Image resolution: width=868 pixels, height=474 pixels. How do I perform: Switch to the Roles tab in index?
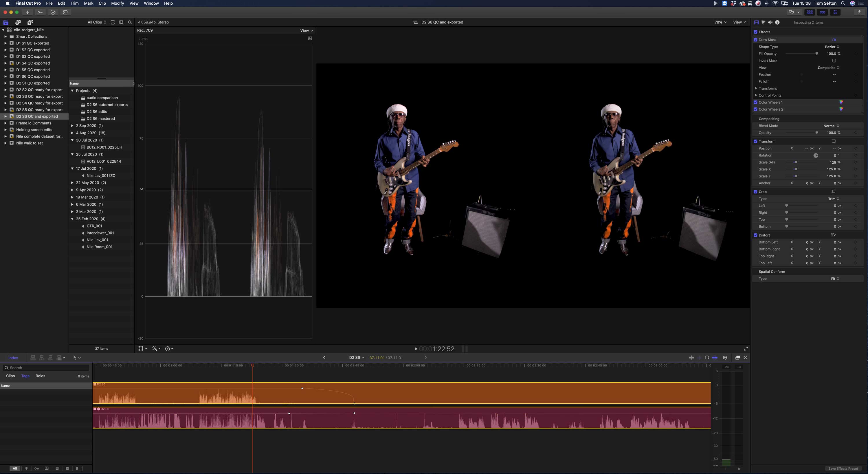(41, 376)
